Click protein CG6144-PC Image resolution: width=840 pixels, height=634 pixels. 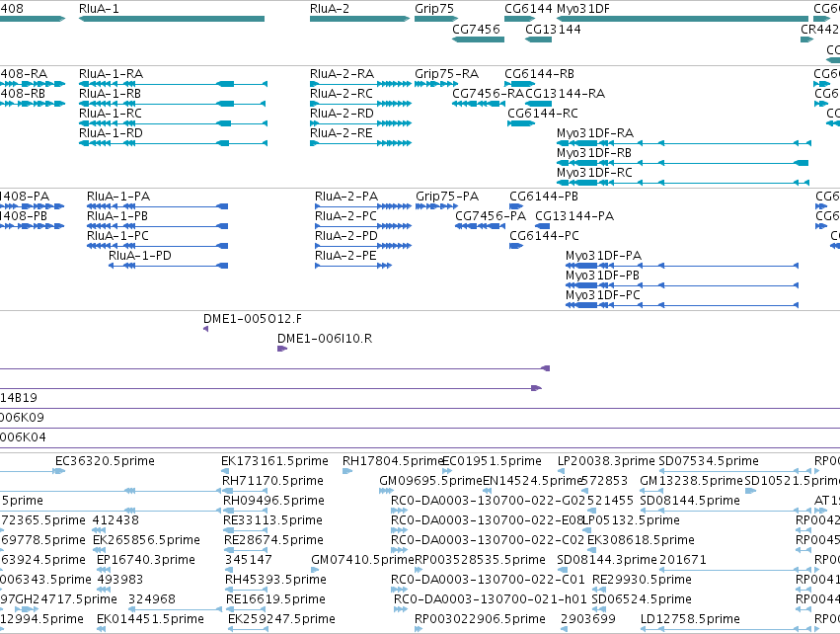(544, 236)
